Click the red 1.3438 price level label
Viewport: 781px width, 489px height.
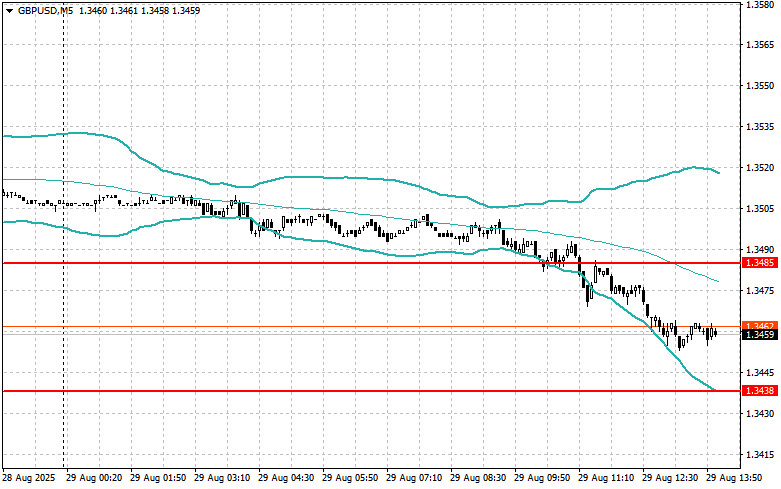click(x=759, y=391)
